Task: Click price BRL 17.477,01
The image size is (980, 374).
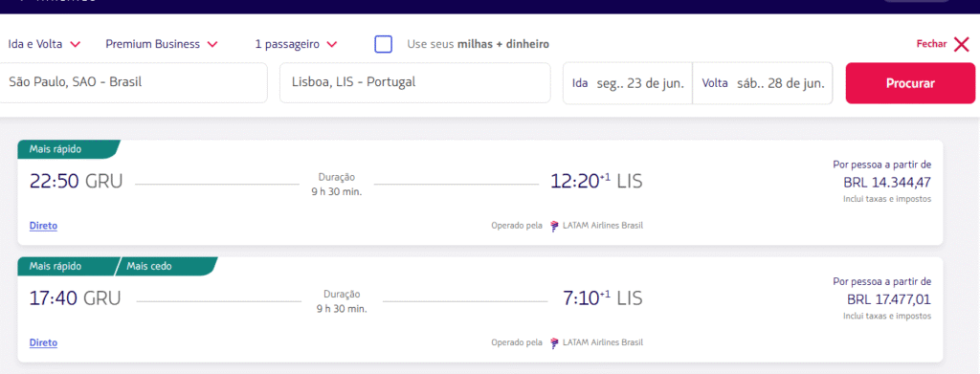Action: [889, 299]
